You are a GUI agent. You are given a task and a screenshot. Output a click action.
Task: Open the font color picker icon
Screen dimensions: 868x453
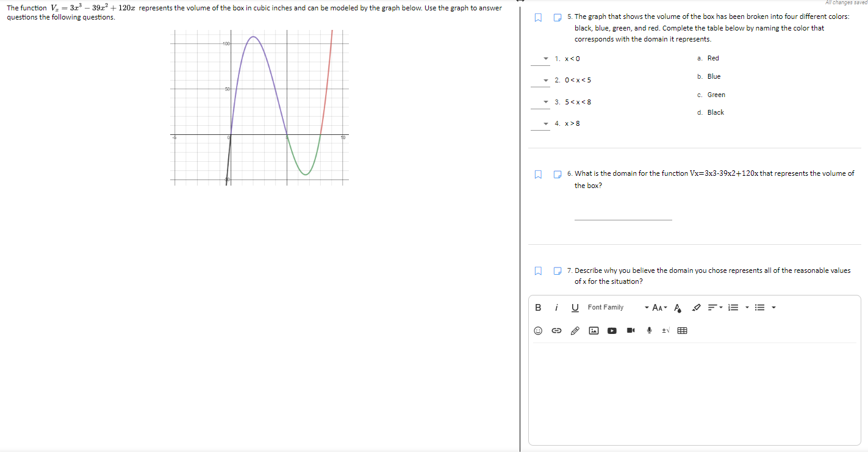(678, 307)
